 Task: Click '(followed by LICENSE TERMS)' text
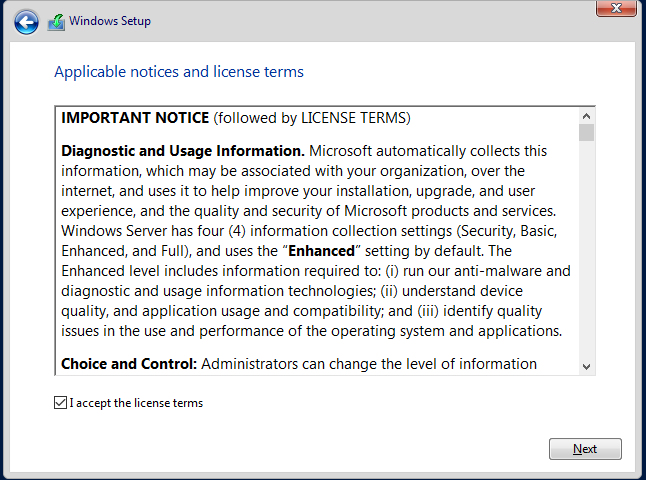(312, 118)
